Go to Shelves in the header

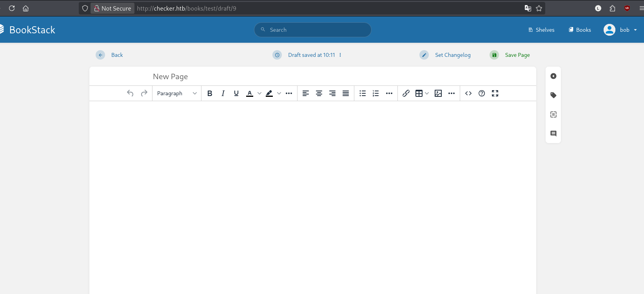541,30
